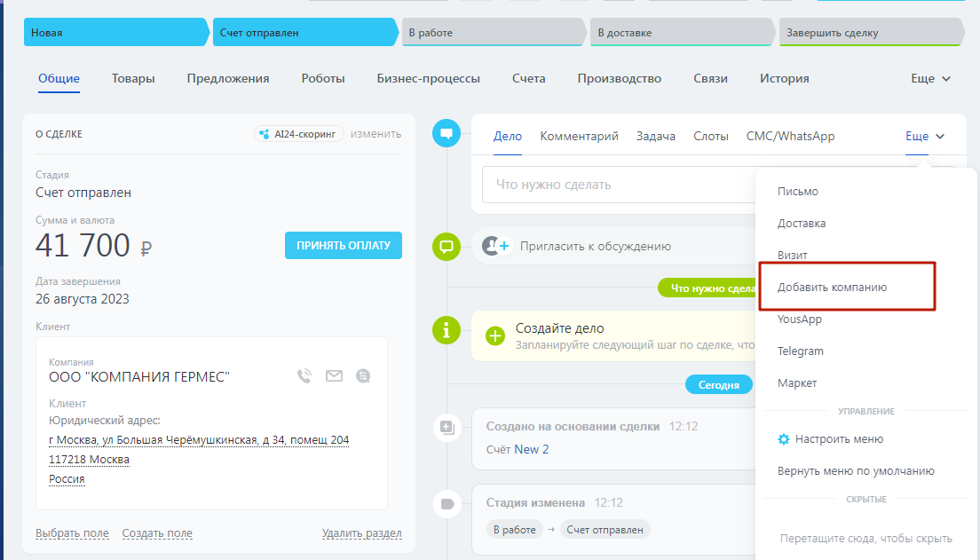980x560 pixels.
Task: Click the Удалить раздел link
Action: [361, 533]
